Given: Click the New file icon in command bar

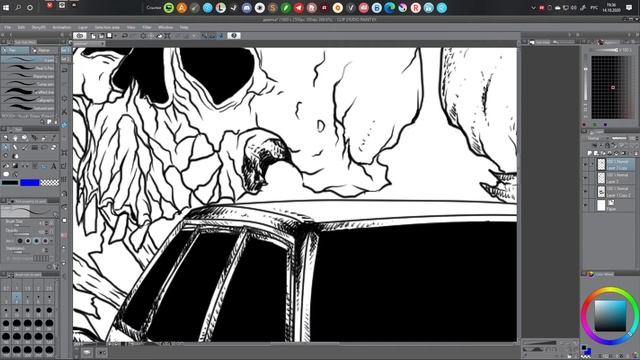Looking at the screenshot, I should 93,36.
